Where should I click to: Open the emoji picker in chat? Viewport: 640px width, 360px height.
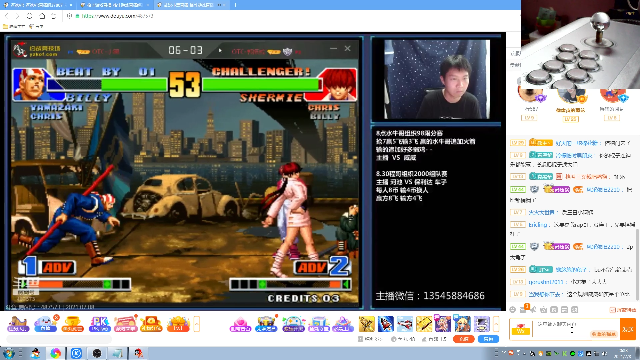click(513, 310)
